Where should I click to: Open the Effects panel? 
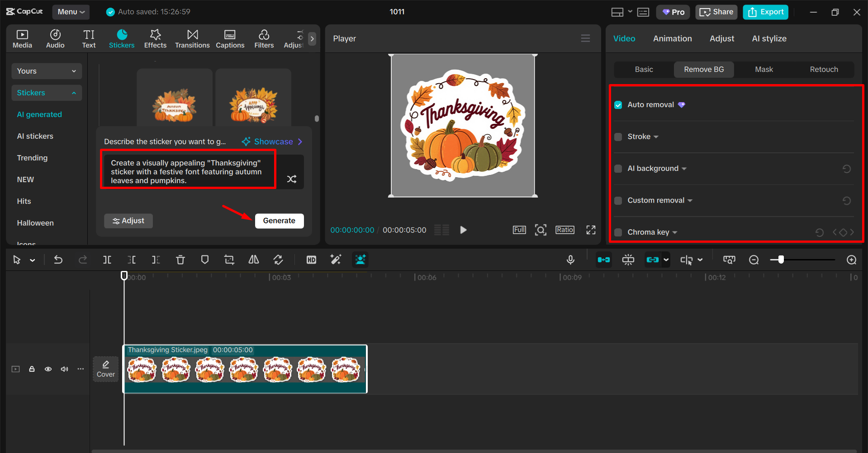(155, 38)
